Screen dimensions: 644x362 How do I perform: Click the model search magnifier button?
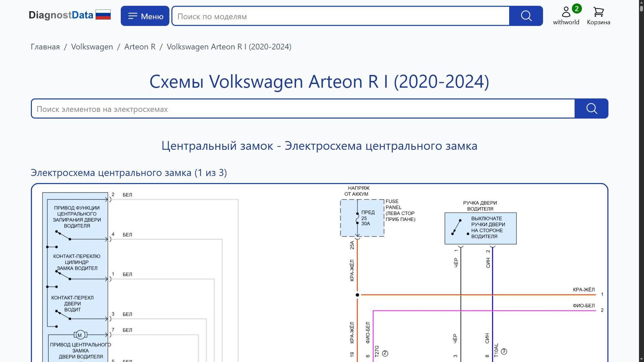click(x=526, y=16)
